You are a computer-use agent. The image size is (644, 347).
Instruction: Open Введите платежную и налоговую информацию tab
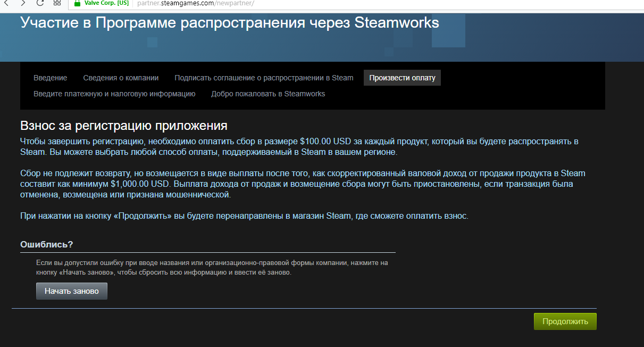114,94
